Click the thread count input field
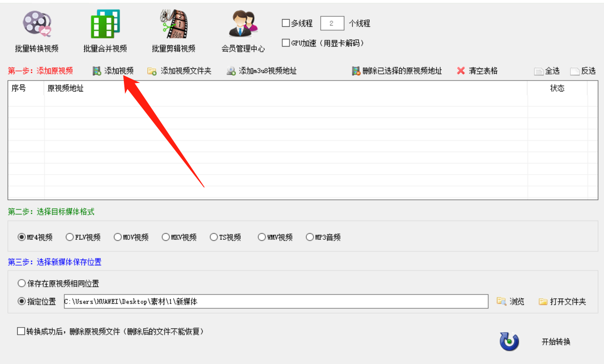 [332, 23]
